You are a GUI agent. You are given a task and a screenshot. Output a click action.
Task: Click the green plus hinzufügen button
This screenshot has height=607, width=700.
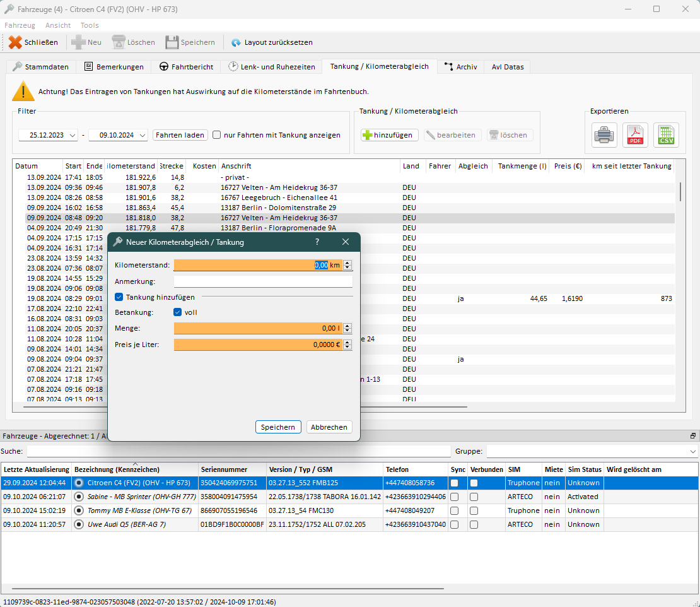pyautogui.click(x=389, y=135)
